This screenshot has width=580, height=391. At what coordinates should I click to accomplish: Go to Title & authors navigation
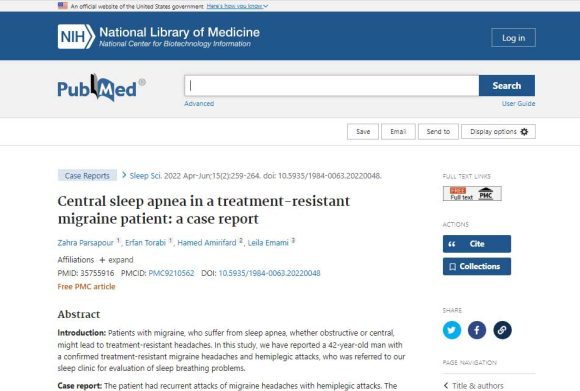(474, 386)
